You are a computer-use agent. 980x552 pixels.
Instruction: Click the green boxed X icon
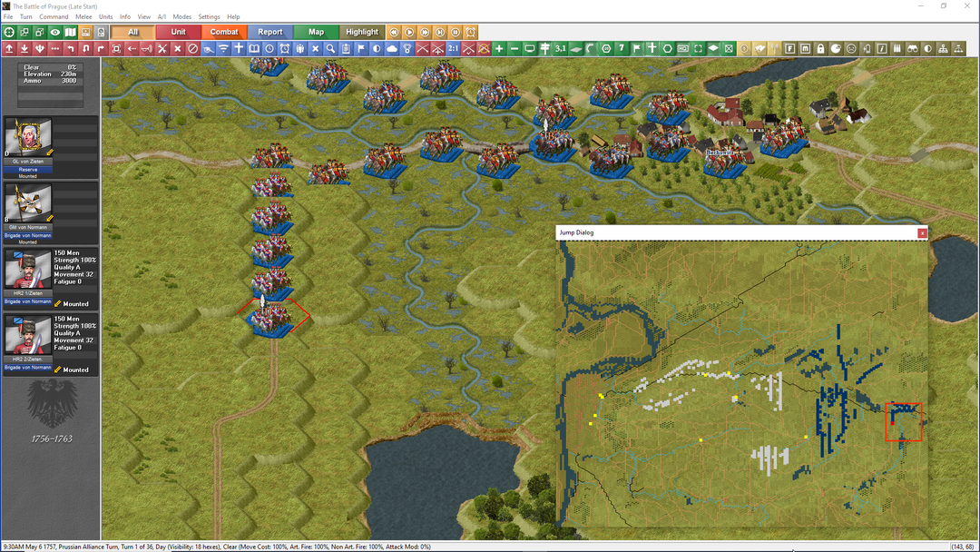click(729, 49)
